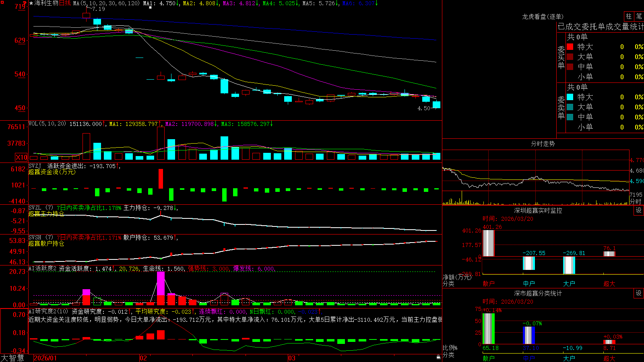Click 中户 label in 深圳超赢实时监控 chart
Screen dimensions: 644x362
pos(529,284)
